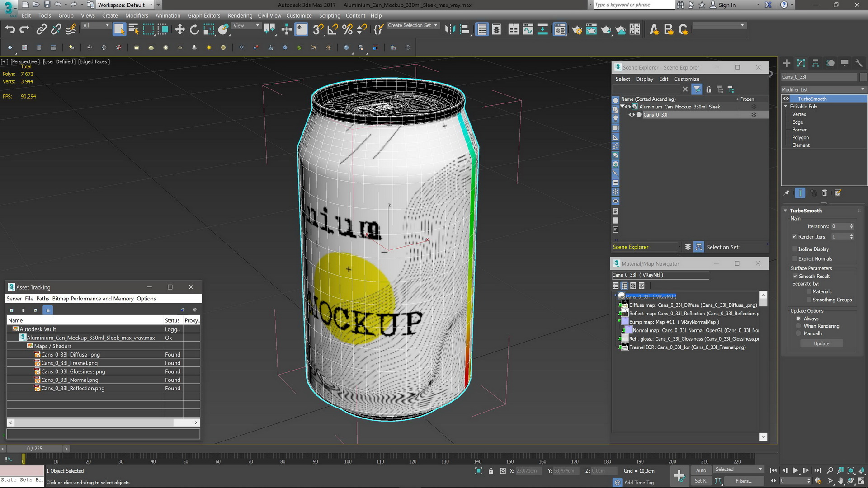Collapse the Editable Poly sub-object tree
This screenshot has height=488, width=868.
pyautogui.click(x=786, y=107)
